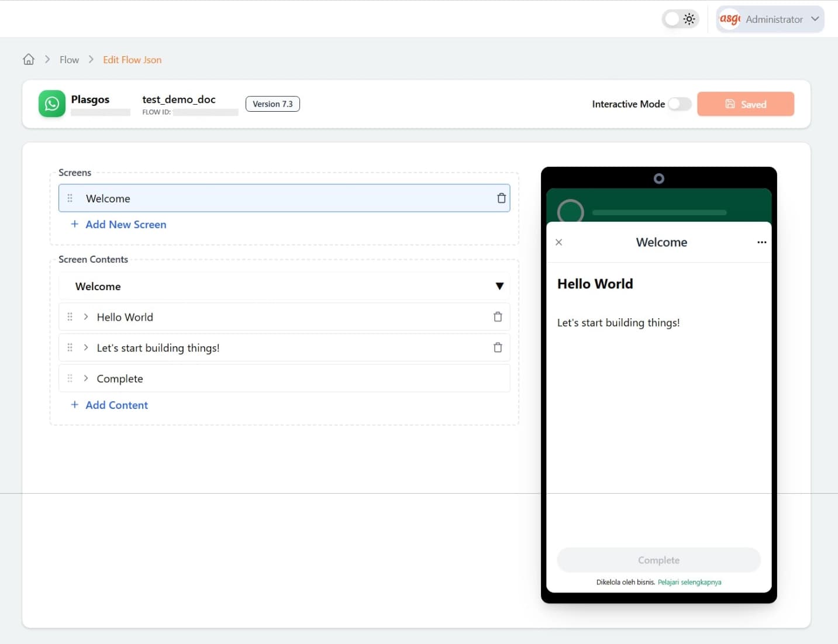
Task: Click the drag handle on Welcome screen row
Action: click(70, 198)
